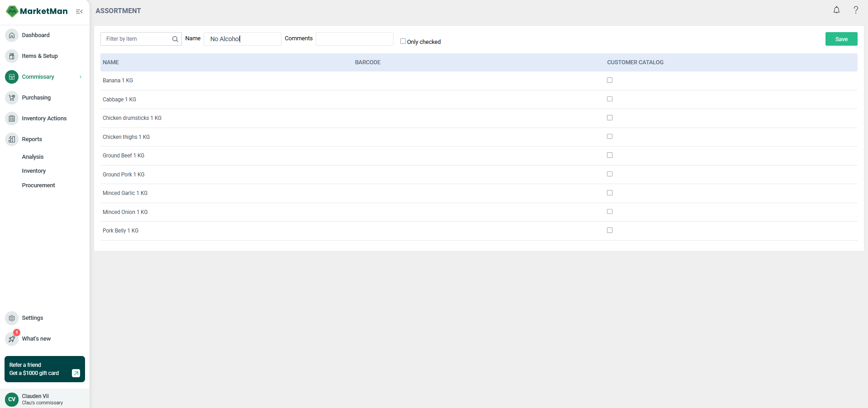Open the notification bell
This screenshot has height=408, width=868.
click(836, 9)
